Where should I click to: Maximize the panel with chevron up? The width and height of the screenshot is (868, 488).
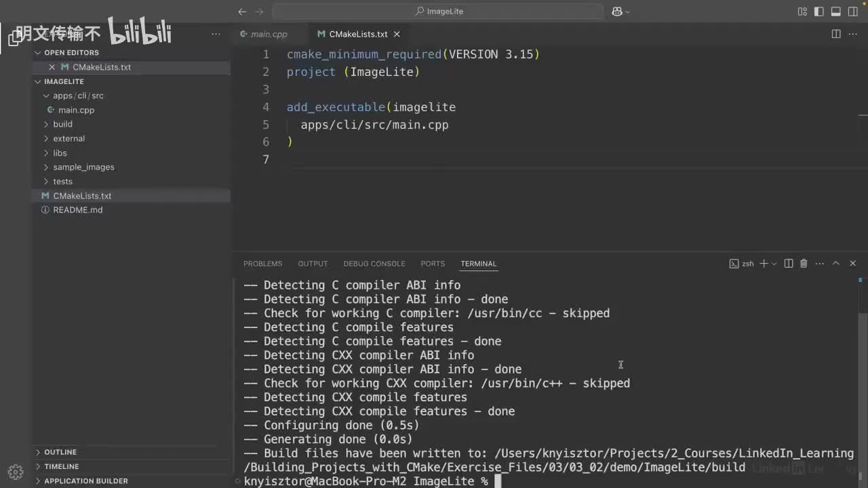click(836, 264)
